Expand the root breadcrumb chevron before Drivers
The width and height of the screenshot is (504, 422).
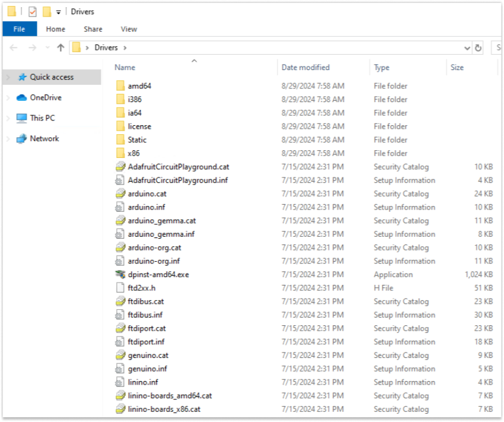[x=87, y=48]
